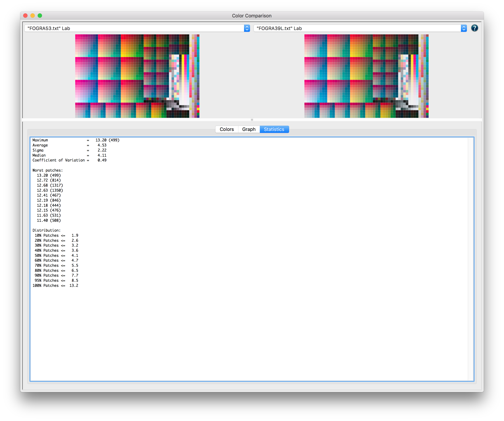Click worst patch entry 11.63 (531)
The width and height of the screenshot is (504, 421).
point(49,215)
